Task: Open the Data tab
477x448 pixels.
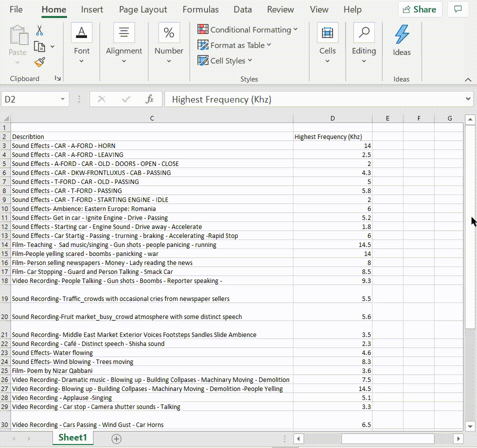Action: click(x=242, y=9)
